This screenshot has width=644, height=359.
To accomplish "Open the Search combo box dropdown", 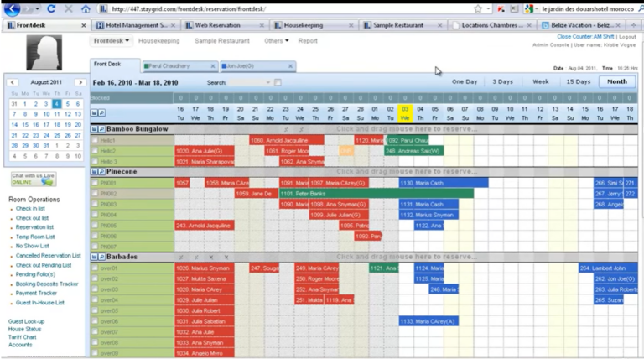I will point(267,82).
